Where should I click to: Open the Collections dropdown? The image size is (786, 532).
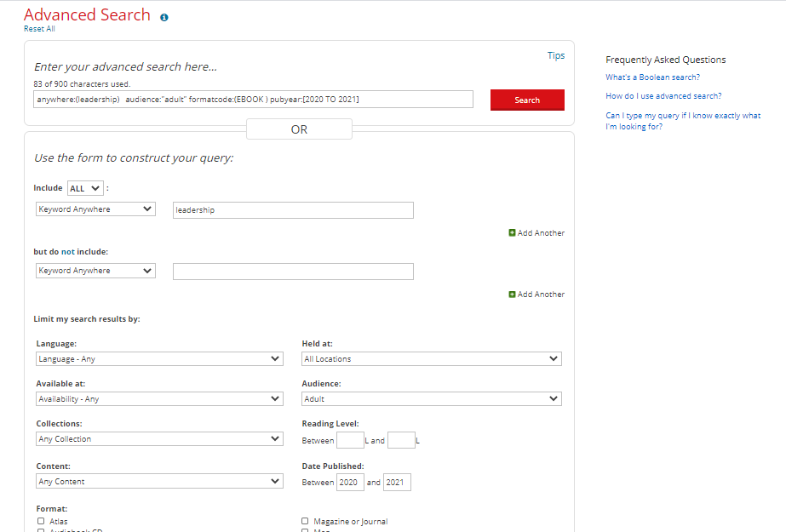click(159, 439)
